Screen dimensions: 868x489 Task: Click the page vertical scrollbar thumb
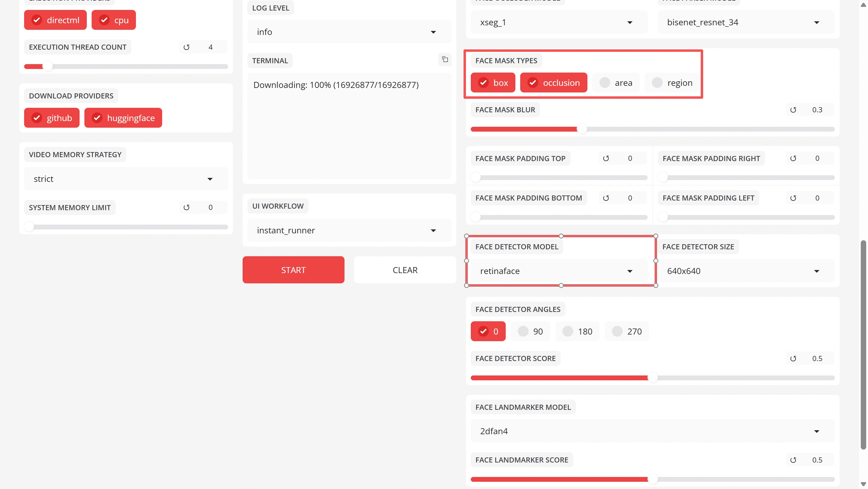863,345
